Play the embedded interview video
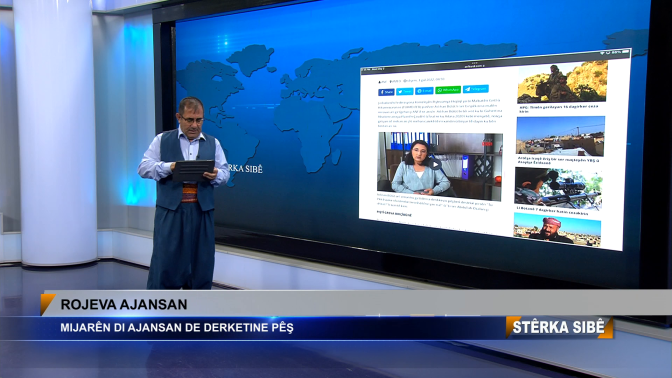The height and width of the screenshot is (378, 672). pos(435,164)
